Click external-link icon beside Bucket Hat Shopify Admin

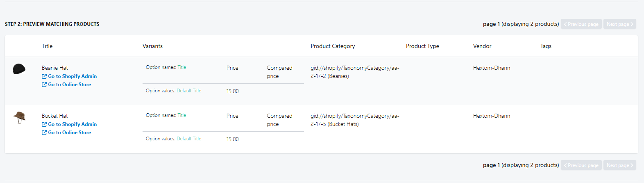44,124
